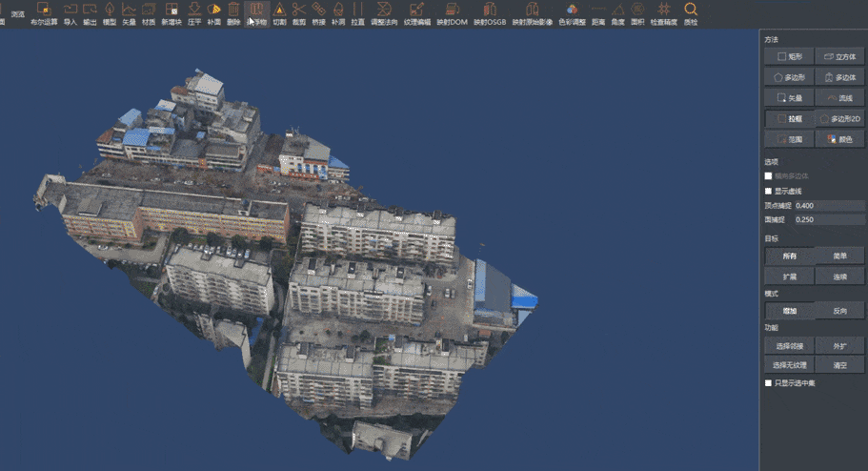Screen dimensions: 868x471
Task: Select the 裁剪 scissors tool
Action: coord(299,12)
